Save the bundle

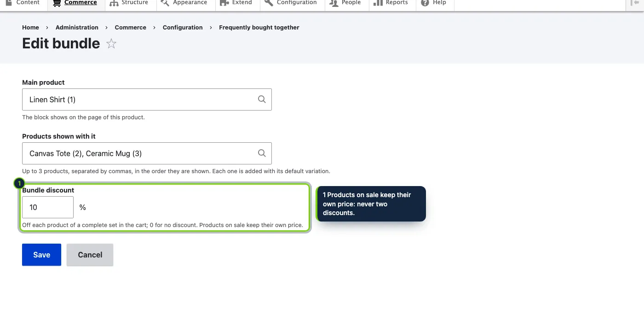point(41,255)
